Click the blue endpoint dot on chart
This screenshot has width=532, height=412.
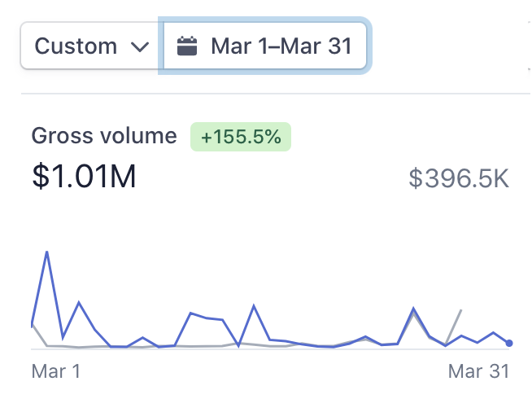point(509,343)
